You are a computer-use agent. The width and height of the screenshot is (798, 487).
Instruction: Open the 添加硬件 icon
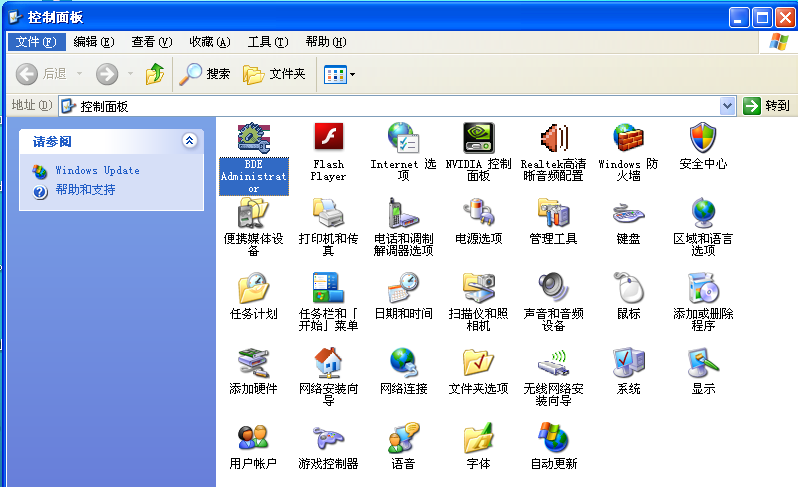tap(253, 363)
